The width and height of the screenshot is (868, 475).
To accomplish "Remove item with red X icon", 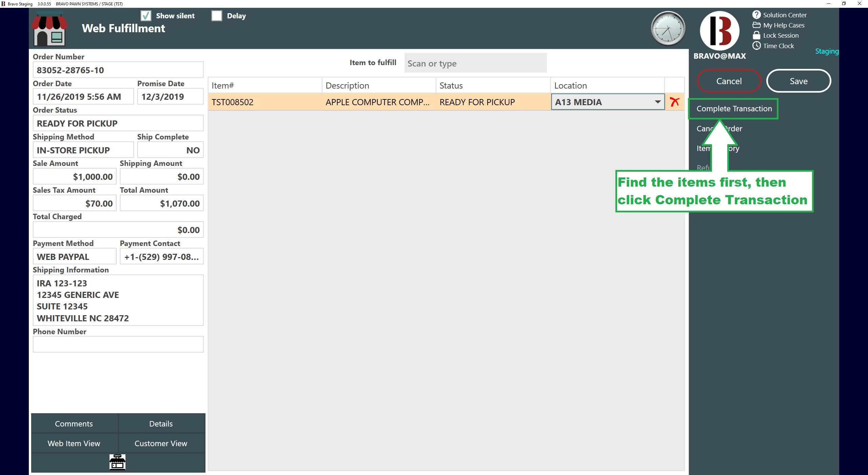I will [674, 102].
